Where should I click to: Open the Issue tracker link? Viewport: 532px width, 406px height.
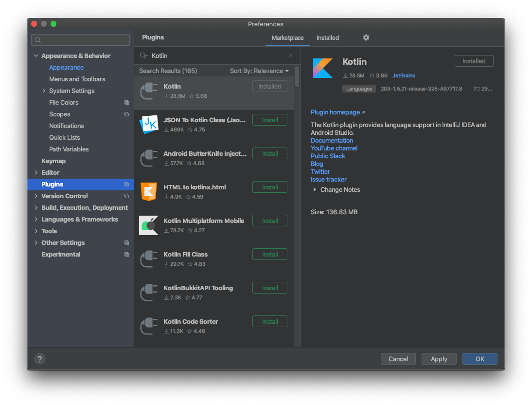(x=328, y=179)
